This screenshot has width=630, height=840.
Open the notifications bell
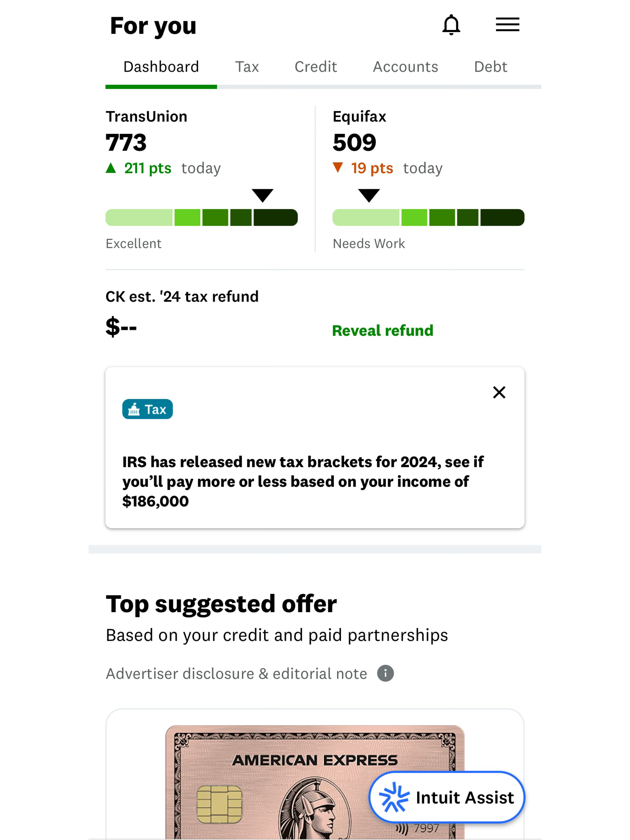pyautogui.click(x=451, y=25)
